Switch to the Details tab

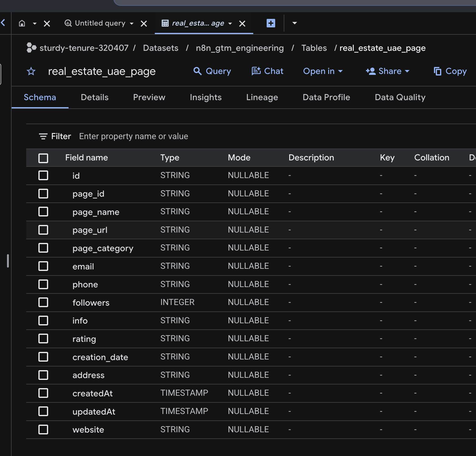coord(94,97)
